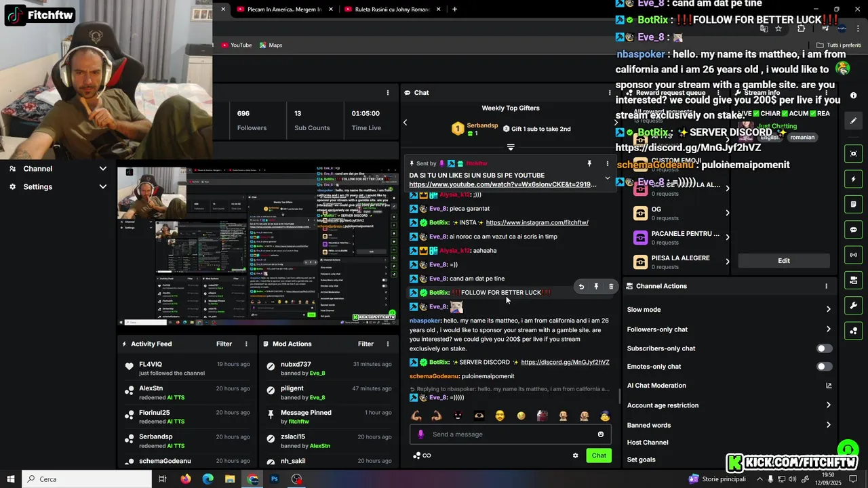Toggle the stream preview sidebar icon
Image resolution: width=868 pixels, height=488 pixels.
(x=854, y=154)
